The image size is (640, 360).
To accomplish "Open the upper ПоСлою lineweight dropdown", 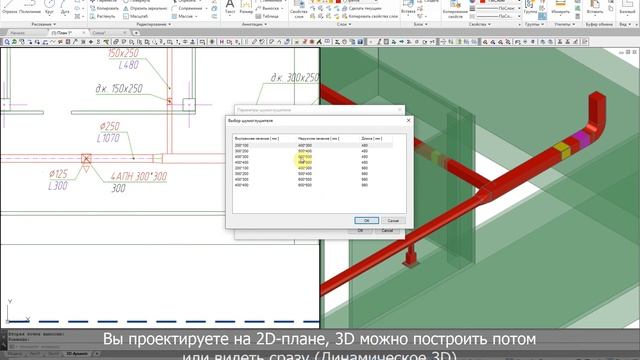I will coord(519,8).
